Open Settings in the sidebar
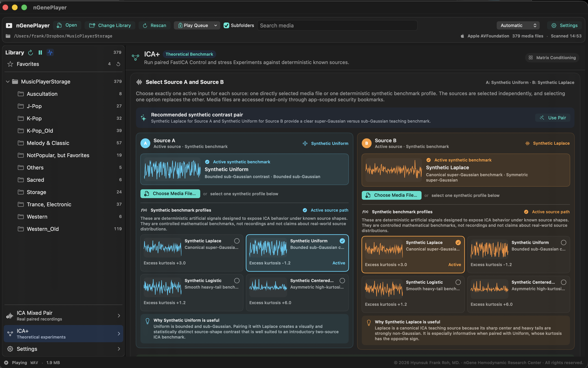 click(63, 349)
